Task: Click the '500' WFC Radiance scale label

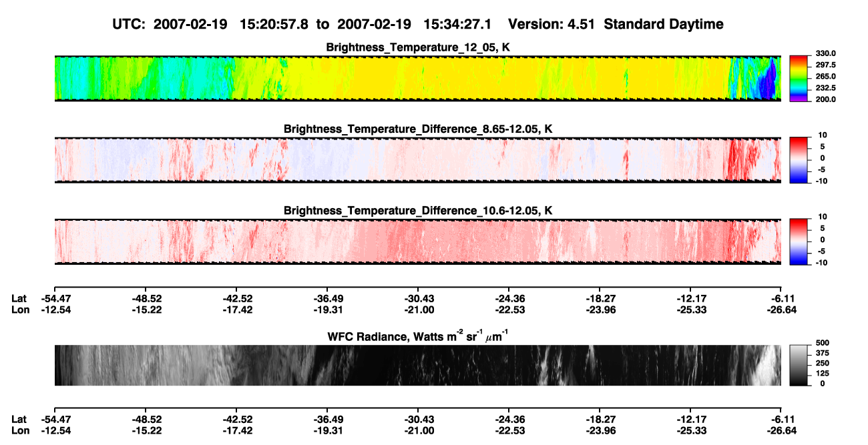Action: [822, 344]
